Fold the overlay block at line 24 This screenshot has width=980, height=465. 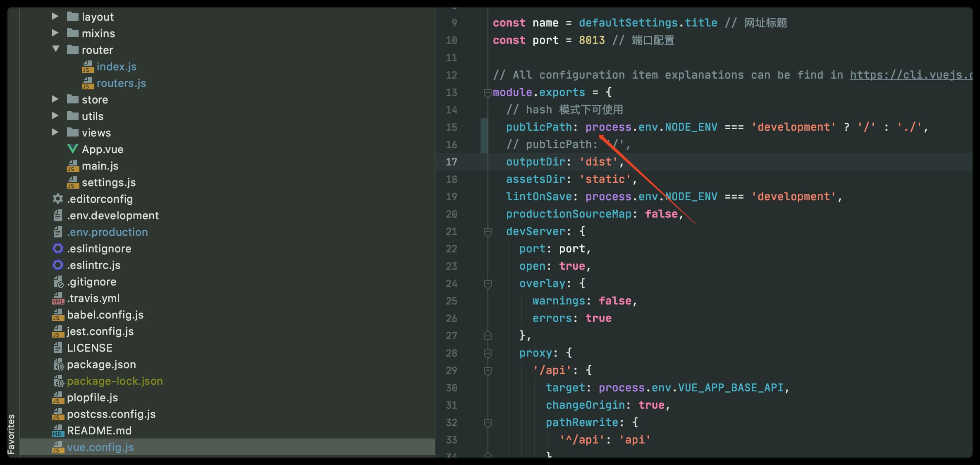(x=488, y=284)
